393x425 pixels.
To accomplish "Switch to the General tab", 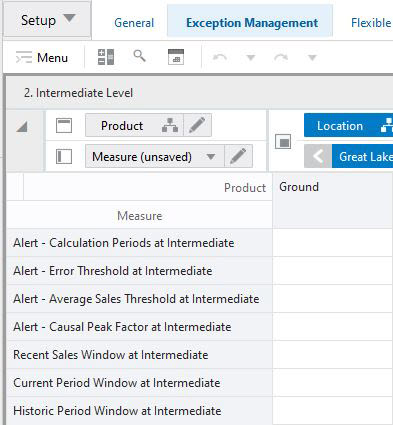I will point(134,23).
